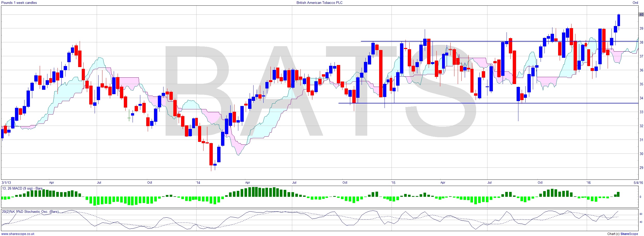Click the 80 level on Stochastic scale
644x236 pixels.
pos(641,214)
